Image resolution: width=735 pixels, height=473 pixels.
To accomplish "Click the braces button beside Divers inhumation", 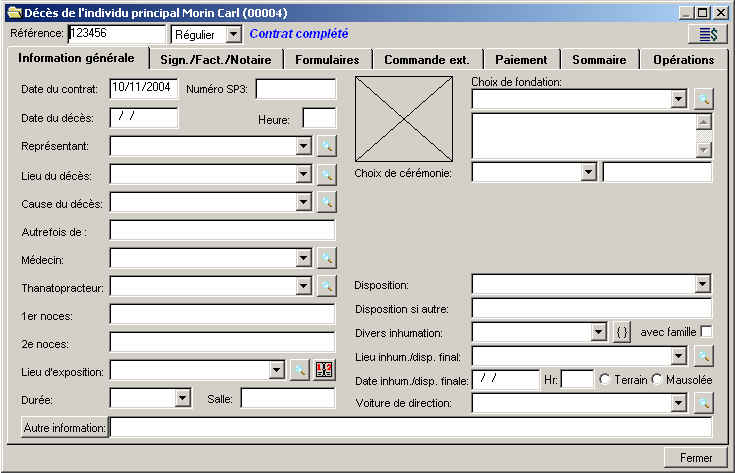I will pos(621,332).
